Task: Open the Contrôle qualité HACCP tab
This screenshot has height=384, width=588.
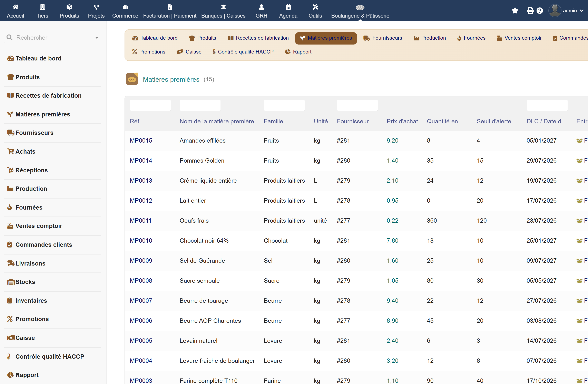Action: point(243,52)
